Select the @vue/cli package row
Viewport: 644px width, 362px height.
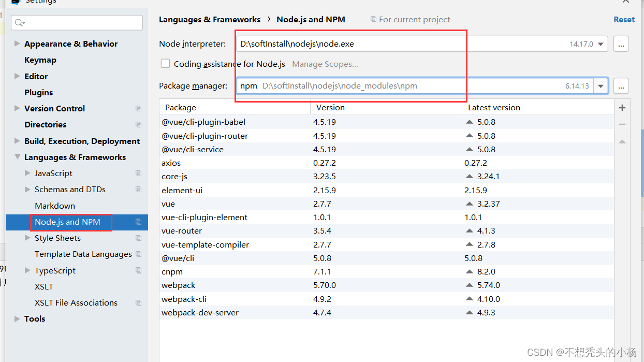click(387, 258)
